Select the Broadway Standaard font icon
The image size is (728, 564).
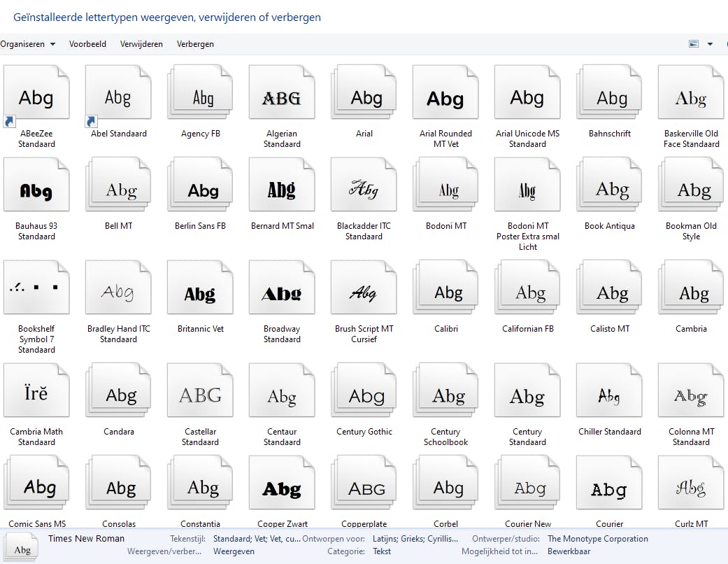(x=282, y=288)
